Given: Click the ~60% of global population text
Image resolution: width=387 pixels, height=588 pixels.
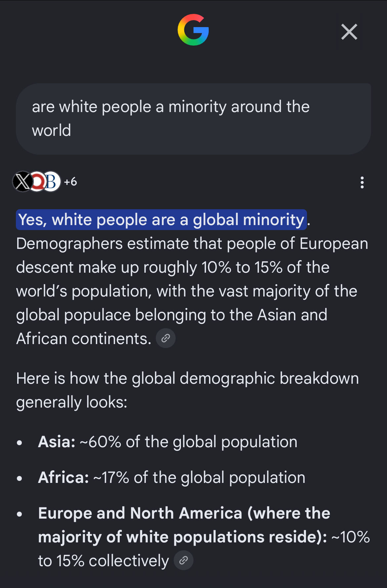Looking at the screenshot, I should pyautogui.click(x=189, y=442).
